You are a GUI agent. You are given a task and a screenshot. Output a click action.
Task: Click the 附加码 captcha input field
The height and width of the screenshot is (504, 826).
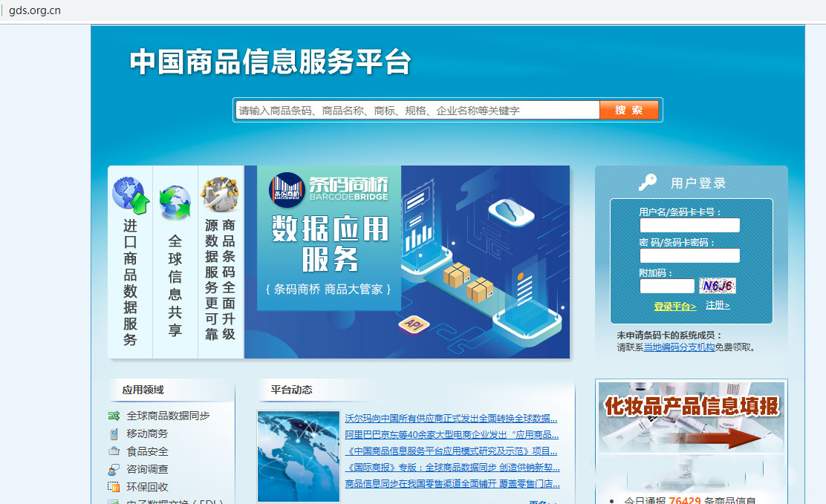[x=666, y=286]
